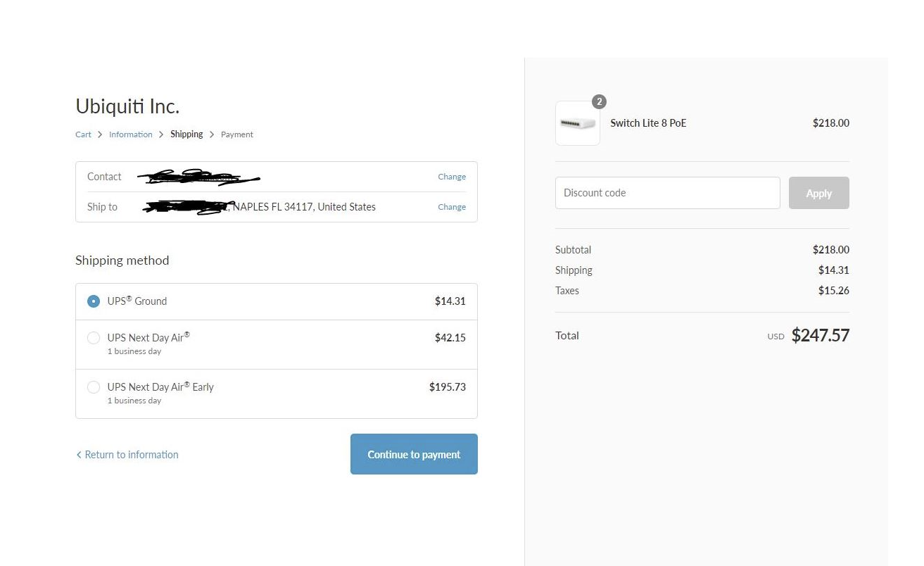Go back via Return to information link
Viewport: 924px width, 566px height.
tap(131, 455)
